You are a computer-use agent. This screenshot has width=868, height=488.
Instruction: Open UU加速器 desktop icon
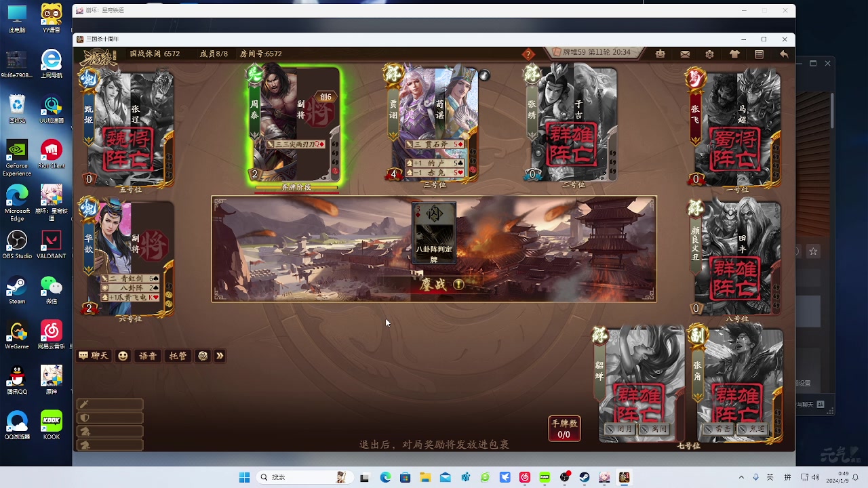(x=52, y=110)
